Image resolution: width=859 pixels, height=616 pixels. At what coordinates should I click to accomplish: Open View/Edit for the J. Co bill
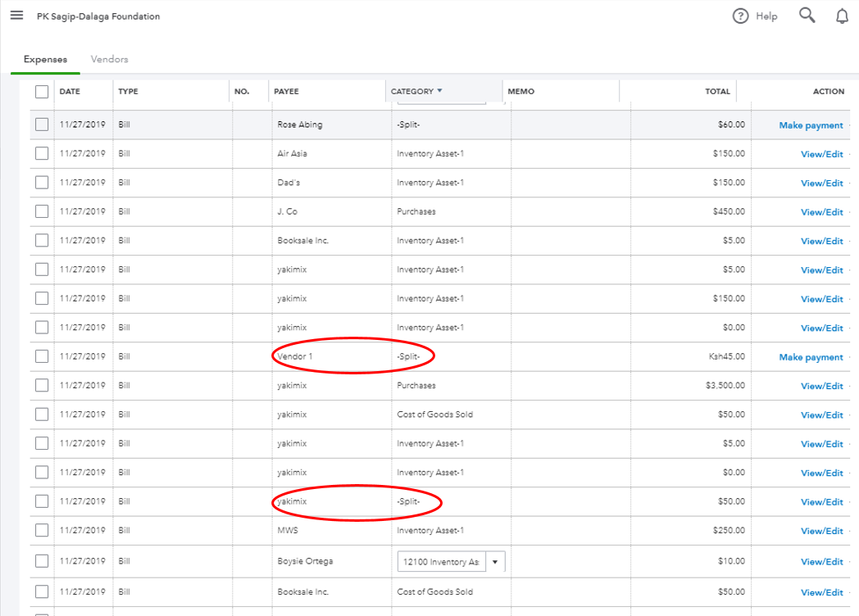point(821,212)
